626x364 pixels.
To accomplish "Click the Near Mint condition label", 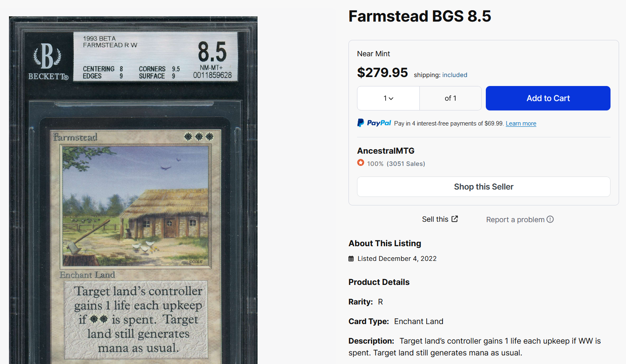I will click(373, 53).
